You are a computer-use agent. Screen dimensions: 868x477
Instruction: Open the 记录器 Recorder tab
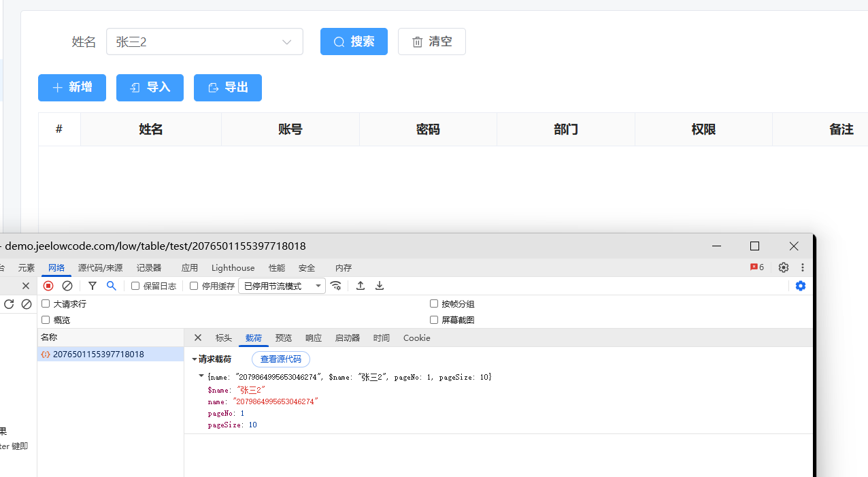point(149,267)
